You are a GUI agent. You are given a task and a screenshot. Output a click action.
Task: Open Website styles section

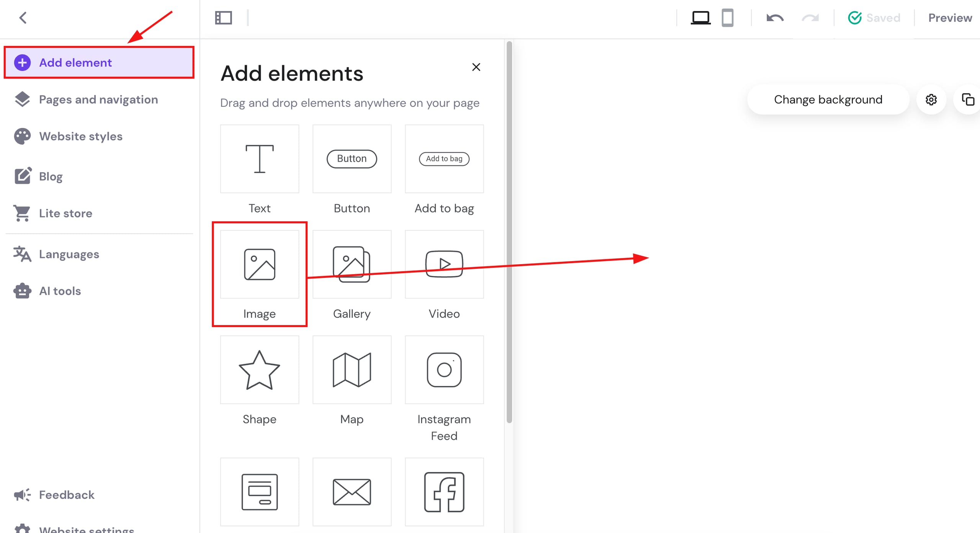pyautogui.click(x=80, y=136)
